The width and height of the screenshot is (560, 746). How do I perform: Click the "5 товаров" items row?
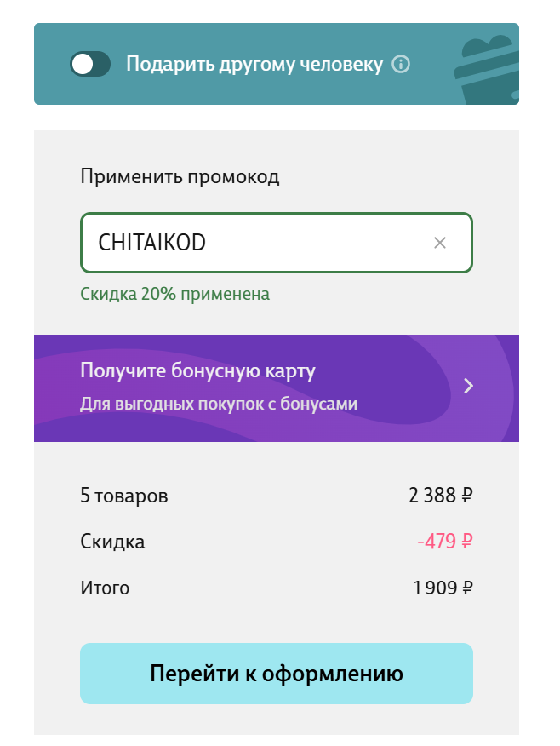click(123, 495)
